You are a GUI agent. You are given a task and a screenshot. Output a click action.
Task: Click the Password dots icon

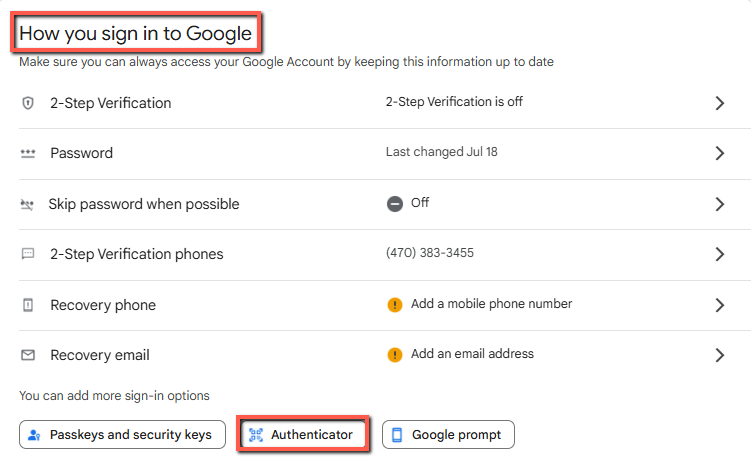pos(28,153)
